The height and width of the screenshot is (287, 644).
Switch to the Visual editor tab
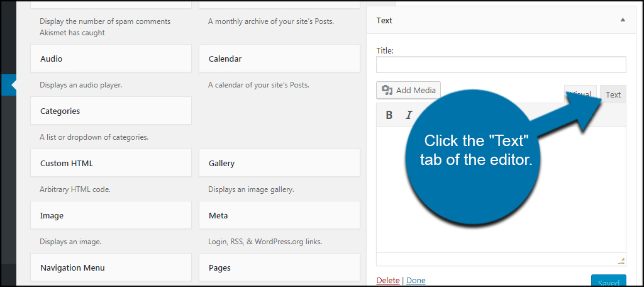coord(579,94)
